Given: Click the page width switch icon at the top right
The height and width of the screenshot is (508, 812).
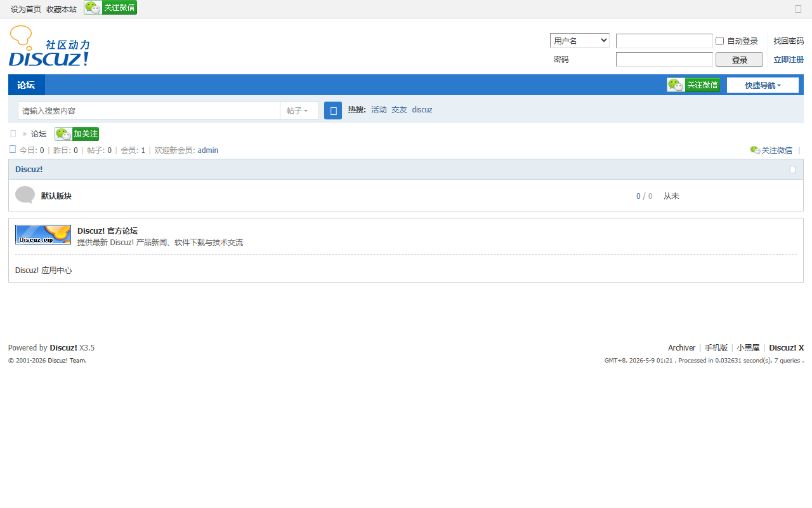Looking at the screenshot, I should (x=799, y=9).
